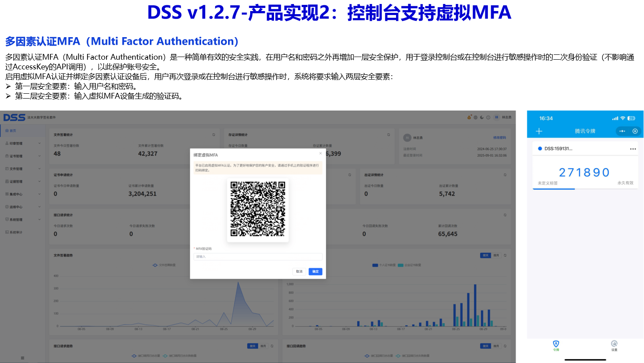Click the 系统管理 shield icon

coord(7,219)
